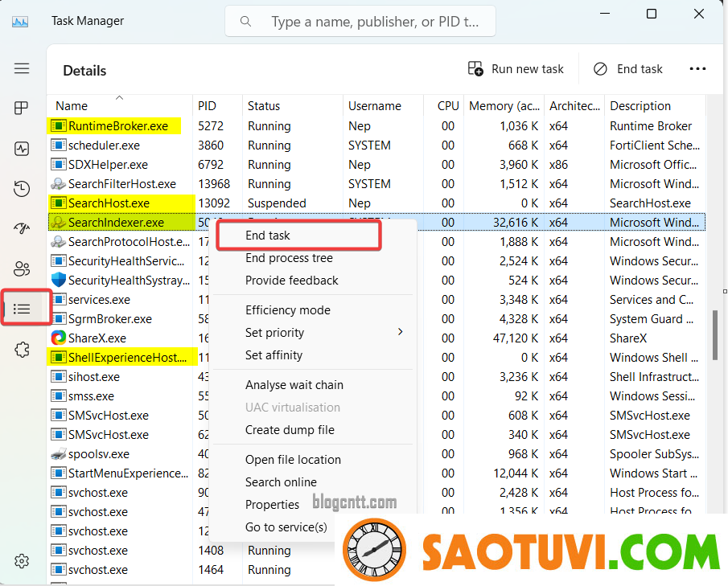Click the scheduler.exe process icon
728x586 pixels.
[59, 145]
